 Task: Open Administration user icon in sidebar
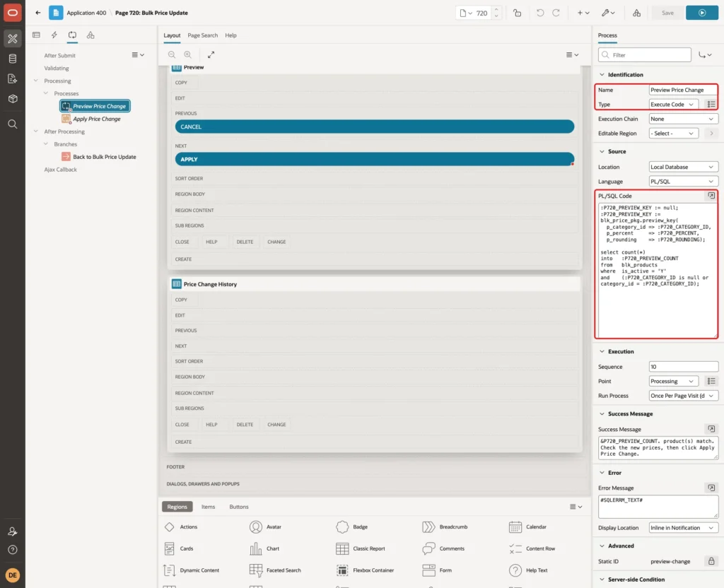[x=13, y=531]
